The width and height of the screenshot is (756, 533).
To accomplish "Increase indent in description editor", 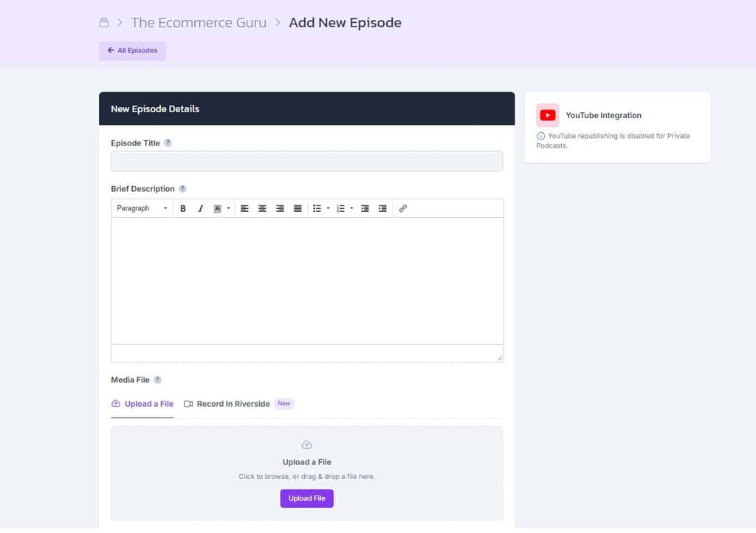I will click(382, 208).
